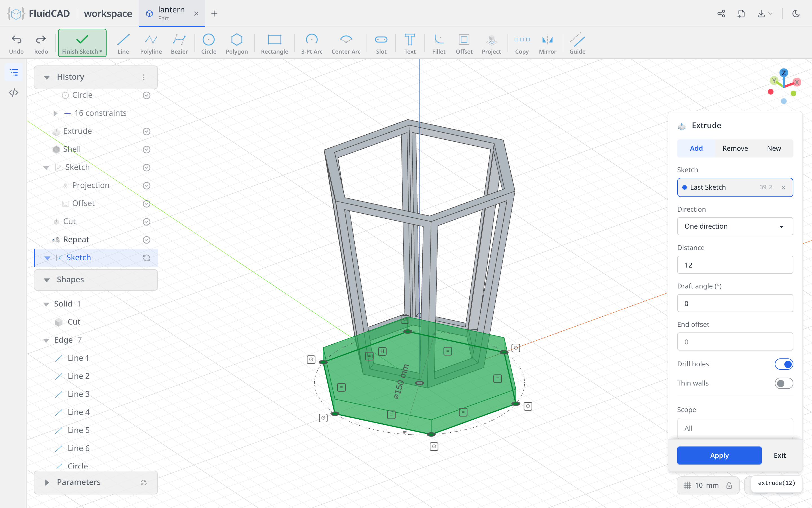
Task: Click the Apply button
Action: point(719,455)
